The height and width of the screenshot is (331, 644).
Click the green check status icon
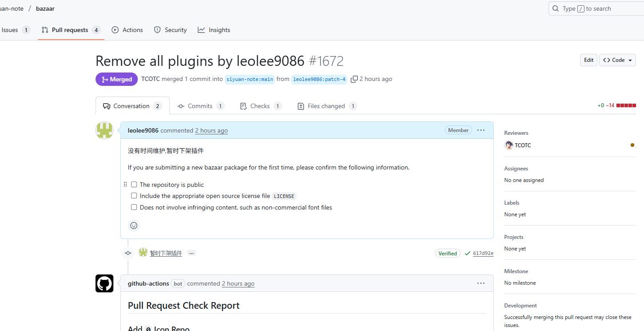coord(467,254)
